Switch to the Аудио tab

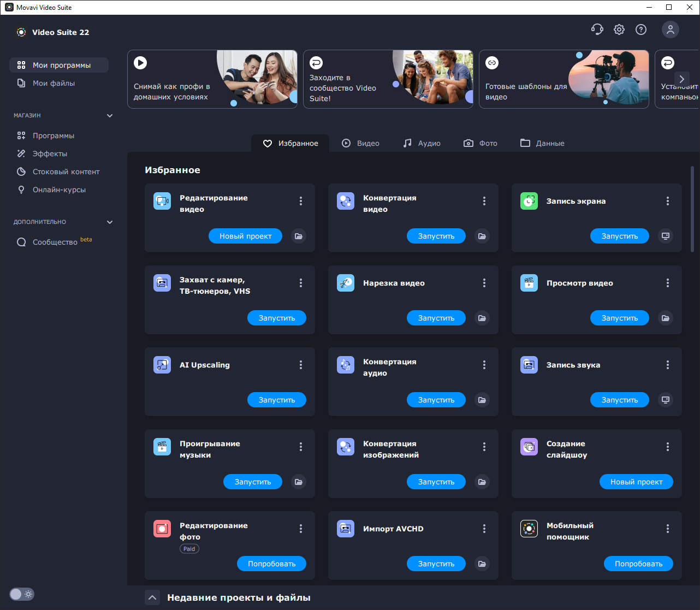pyautogui.click(x=422, y=143)
